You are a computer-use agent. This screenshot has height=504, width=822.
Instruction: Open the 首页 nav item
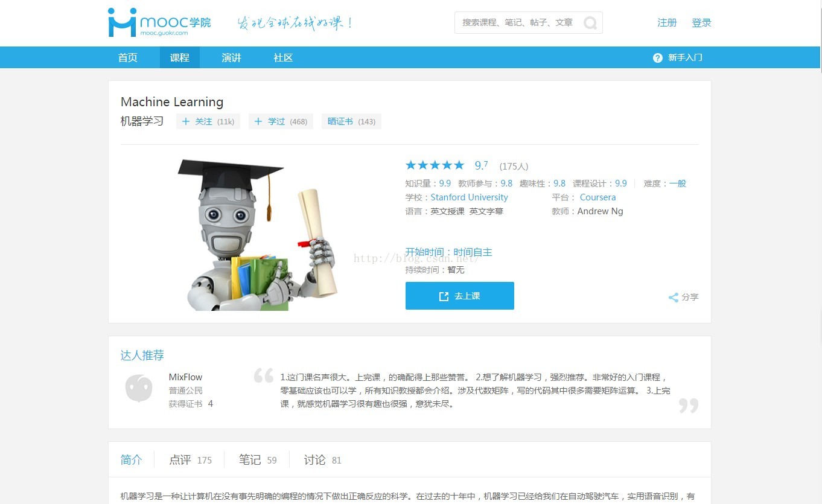pyautogui.click(x=128, y=57)
